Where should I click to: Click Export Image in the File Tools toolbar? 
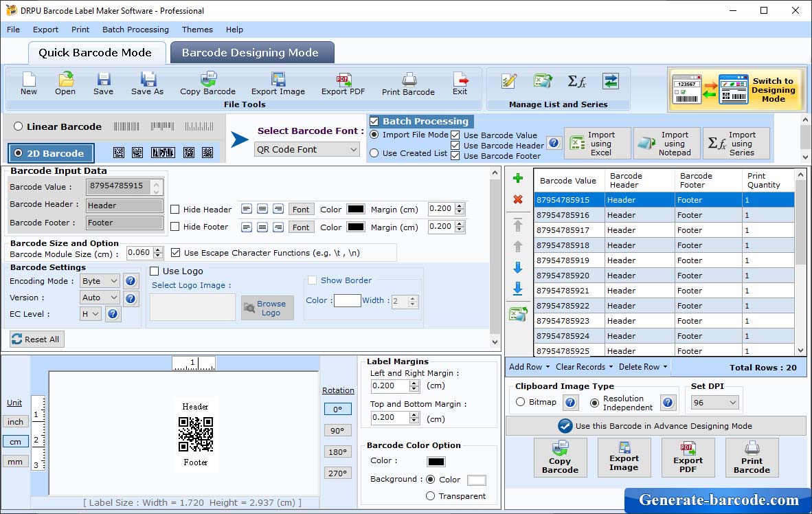[x=278, y=84]
